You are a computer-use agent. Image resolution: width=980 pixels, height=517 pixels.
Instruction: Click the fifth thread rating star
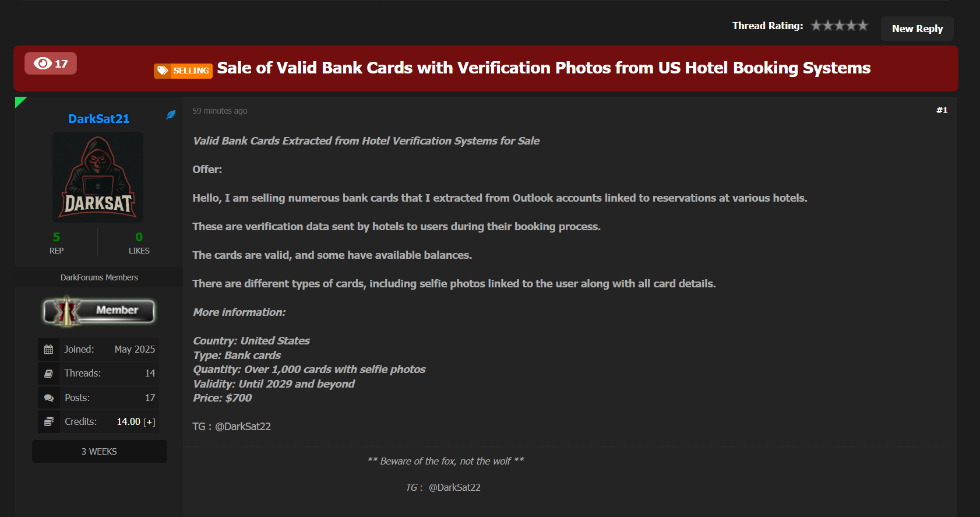(863, 26)
